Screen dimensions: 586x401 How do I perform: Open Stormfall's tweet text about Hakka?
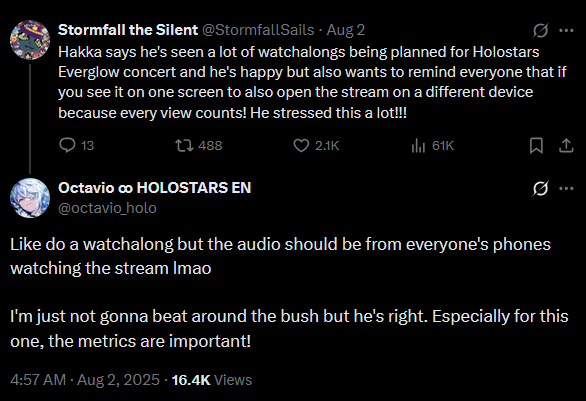(312, 82)
